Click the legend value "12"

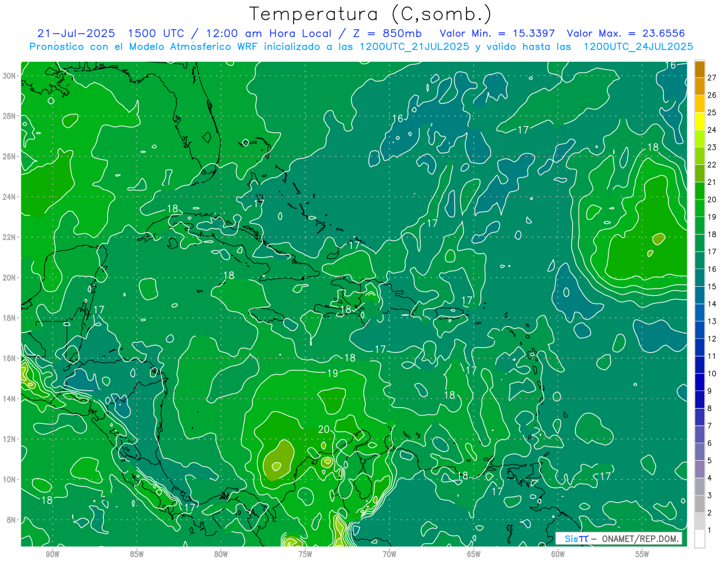712,338
